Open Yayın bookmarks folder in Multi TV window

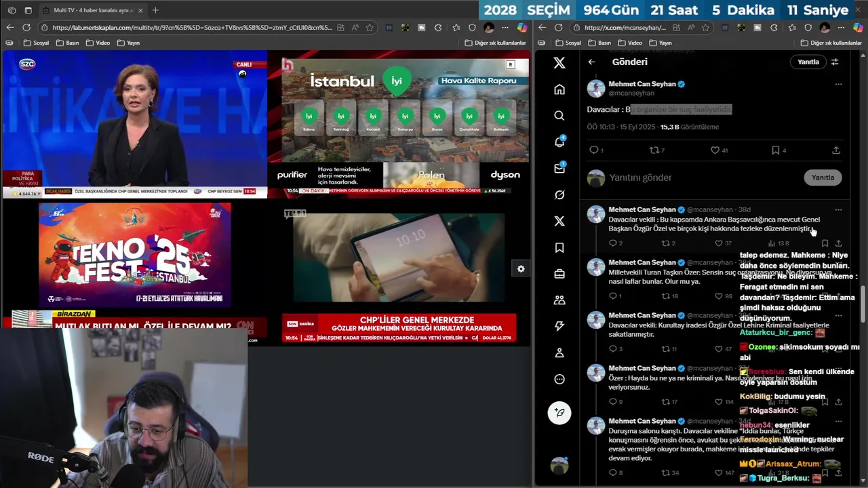128,43
